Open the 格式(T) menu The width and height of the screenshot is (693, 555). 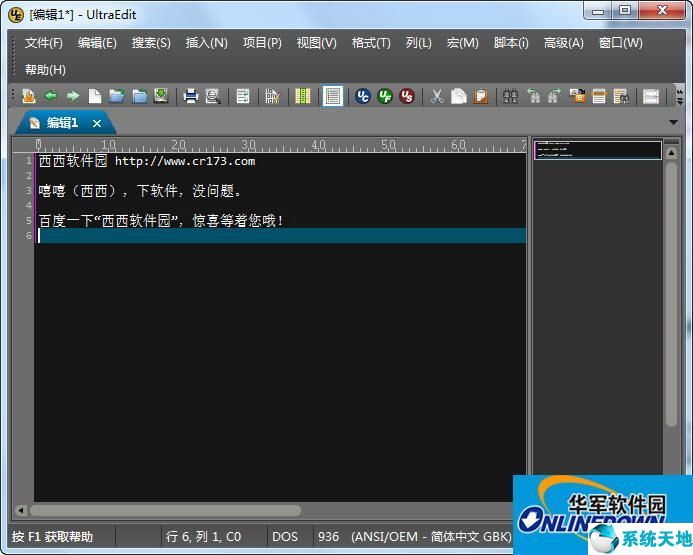point(371,43)
